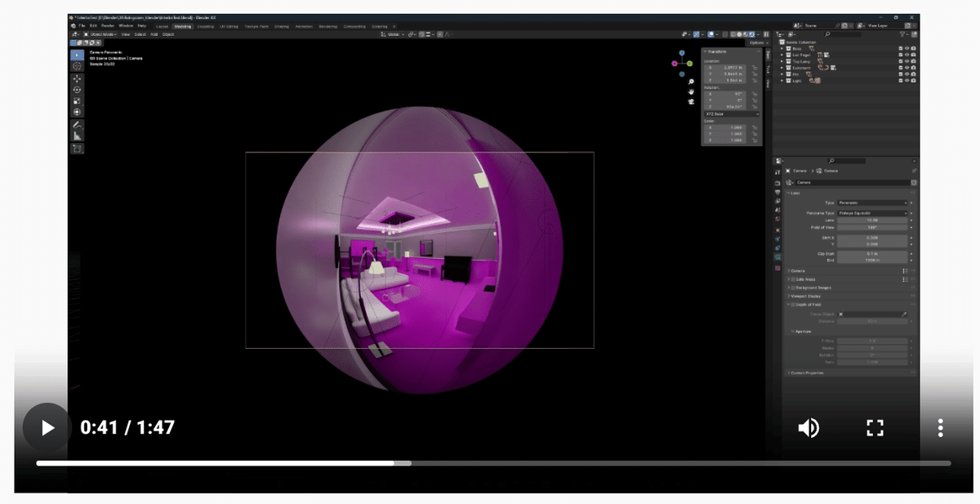The width and height of the screenshot is (980, 504).
Task: Open the camera Type Panoramic dropdown
Action: click(872, 203)
